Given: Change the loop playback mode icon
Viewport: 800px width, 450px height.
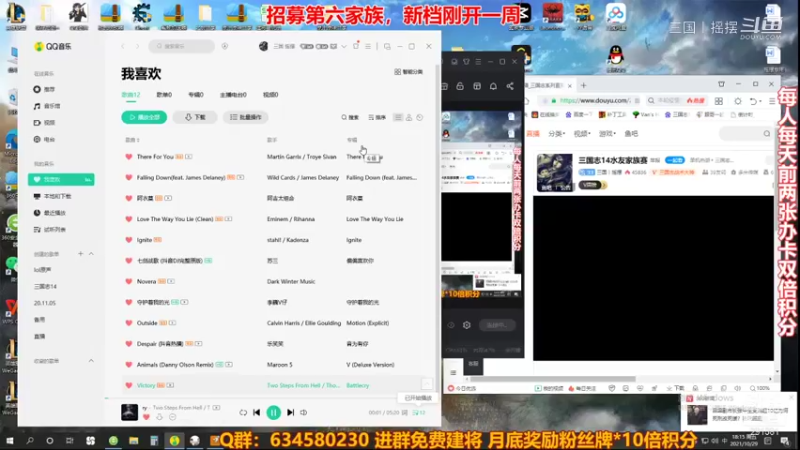Looking at the screenshot, I should [243, 412].
